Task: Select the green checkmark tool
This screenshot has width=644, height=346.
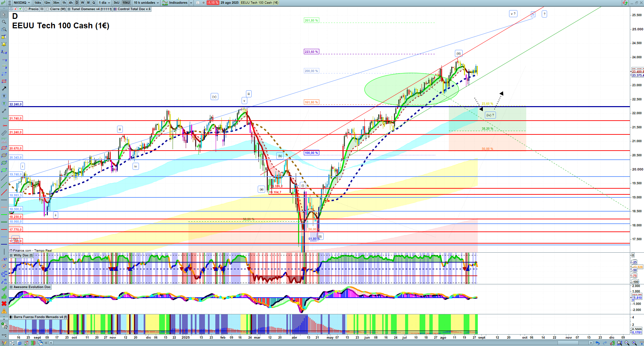Action: (4, 289)
